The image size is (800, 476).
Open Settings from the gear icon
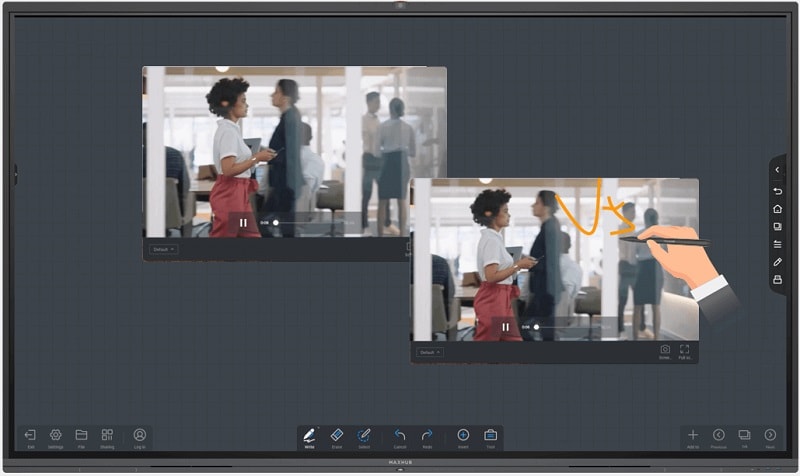[x=56, y=435]
